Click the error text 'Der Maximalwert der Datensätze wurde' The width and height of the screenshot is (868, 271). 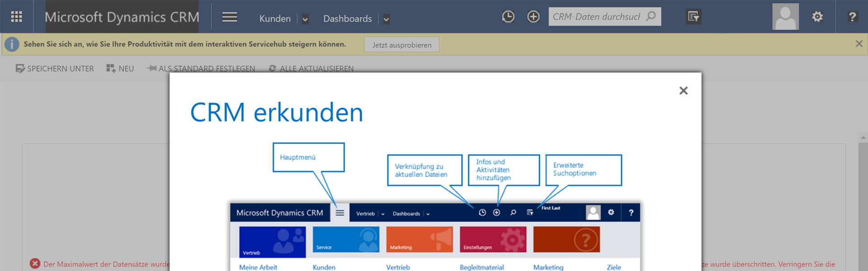(106, 264)
